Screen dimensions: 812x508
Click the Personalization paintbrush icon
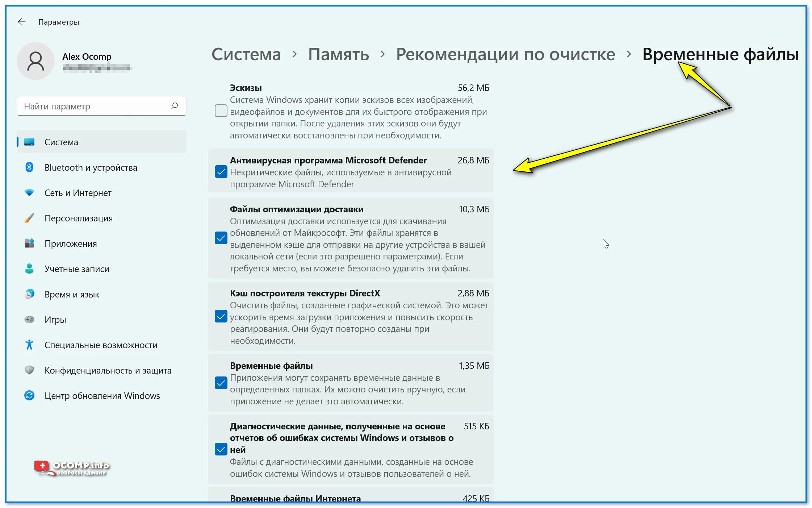coord(29,218)
